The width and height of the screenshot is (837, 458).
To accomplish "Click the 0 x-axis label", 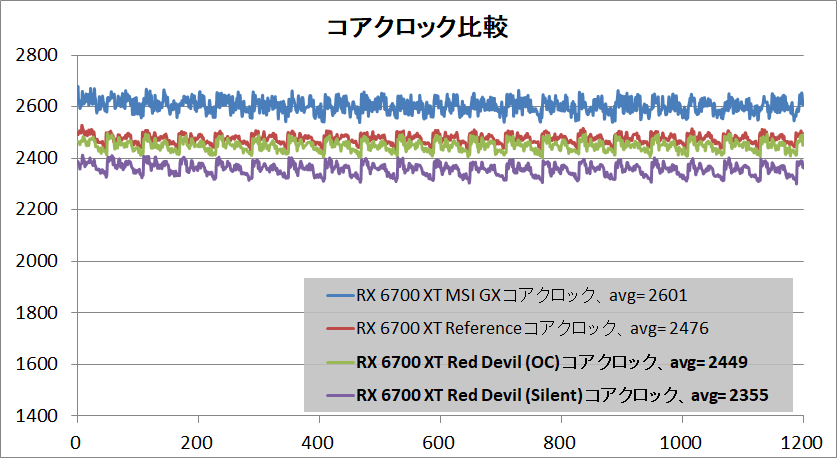I will pyautogui.click(x=77, y=443).
